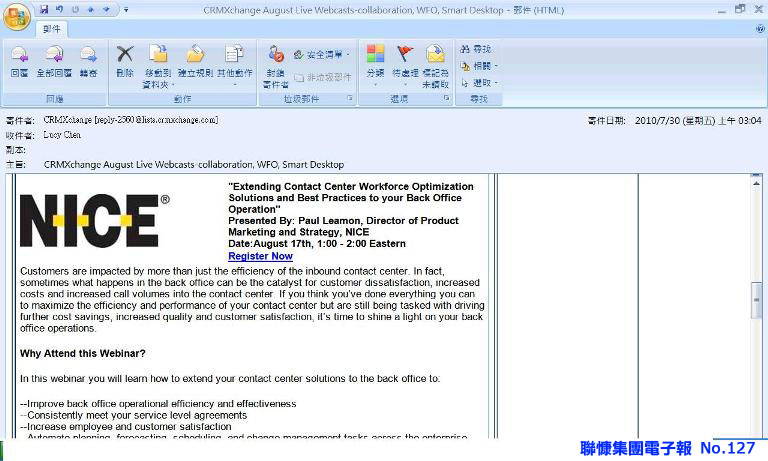Open 其他動作 other actions menu
The height and width of the screenshot is (461, 768).
tap(235, 66)
